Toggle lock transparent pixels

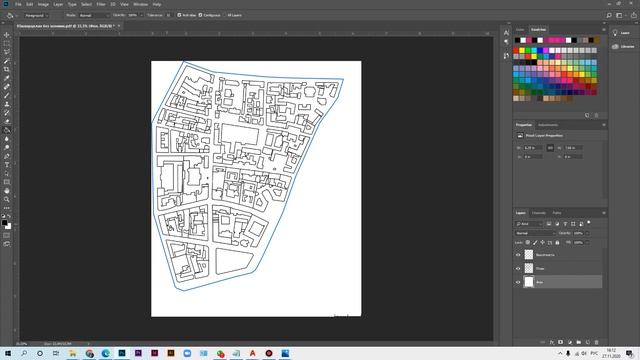tap(528, 242)
